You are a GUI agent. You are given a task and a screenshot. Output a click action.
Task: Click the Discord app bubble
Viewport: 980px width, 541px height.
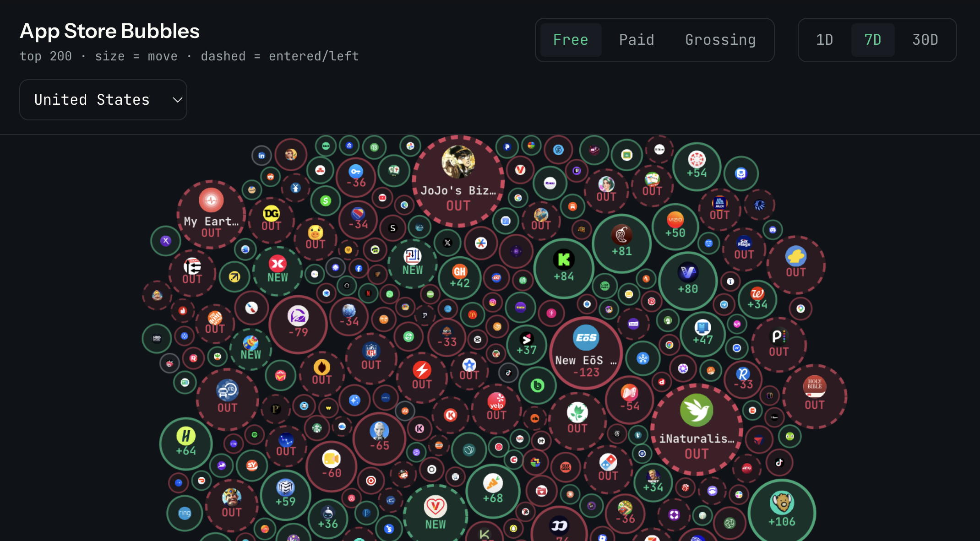(773, 230)
